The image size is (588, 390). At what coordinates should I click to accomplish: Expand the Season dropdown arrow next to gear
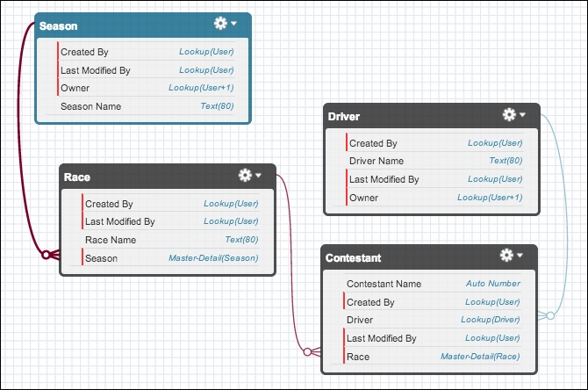[233, 23]
